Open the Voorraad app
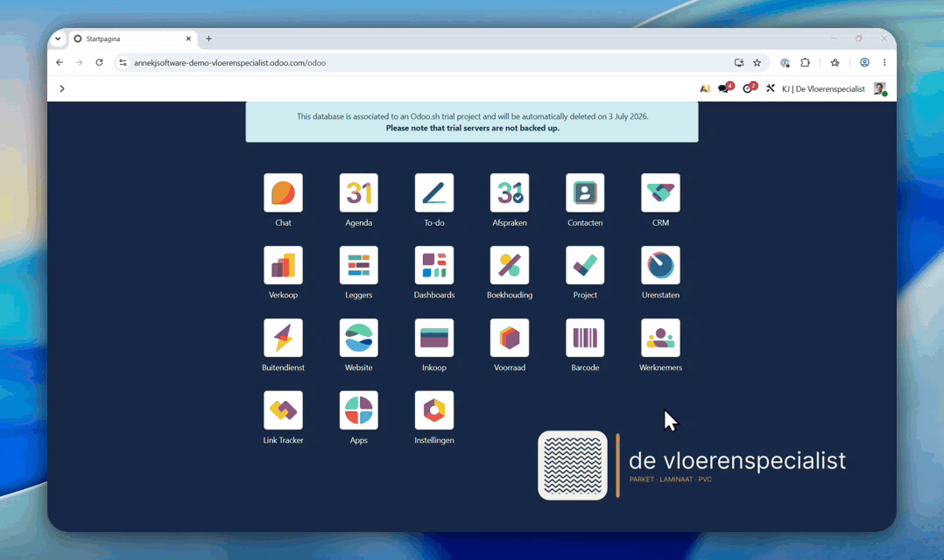This screenshot has height=560, width=944. coord(510,338)
